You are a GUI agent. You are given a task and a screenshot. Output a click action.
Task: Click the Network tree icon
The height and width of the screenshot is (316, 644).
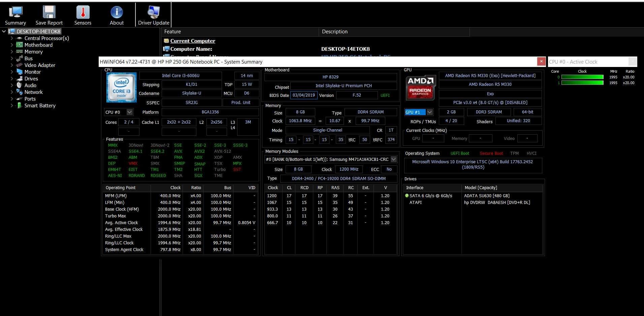[x=20, y=92]
